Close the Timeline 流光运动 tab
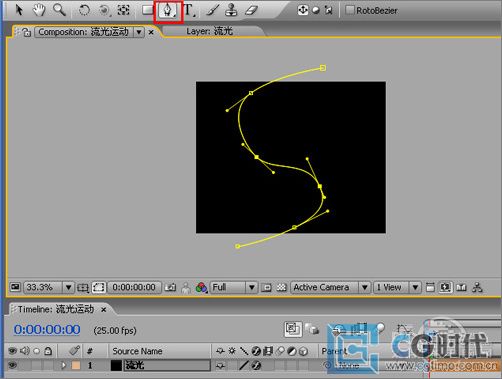 [104, 310]
